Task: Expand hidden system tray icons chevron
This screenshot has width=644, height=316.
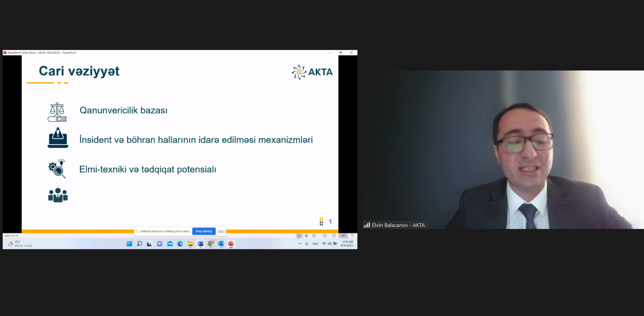Action: pyautogui.click(x=300, y=244)
